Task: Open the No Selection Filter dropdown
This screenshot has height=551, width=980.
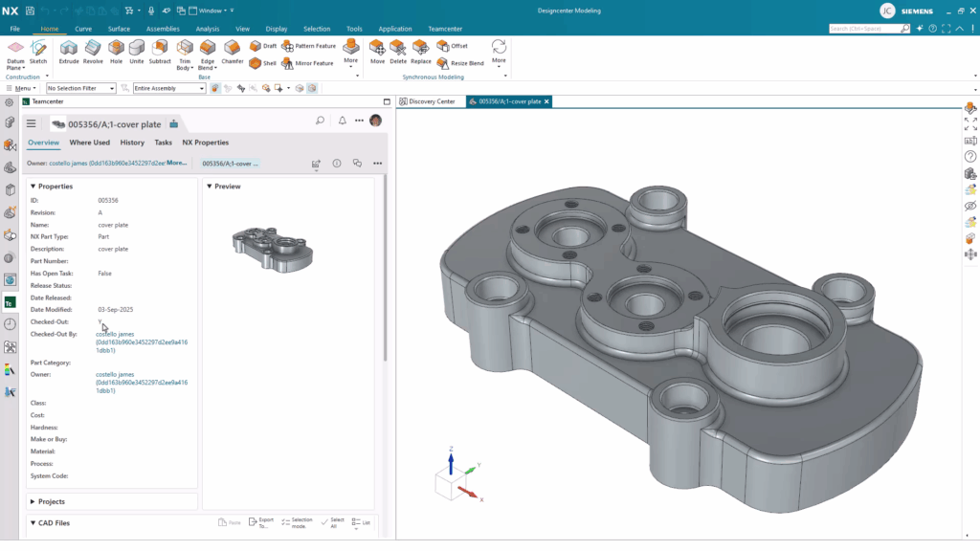Action: click(x=80, y=88)
